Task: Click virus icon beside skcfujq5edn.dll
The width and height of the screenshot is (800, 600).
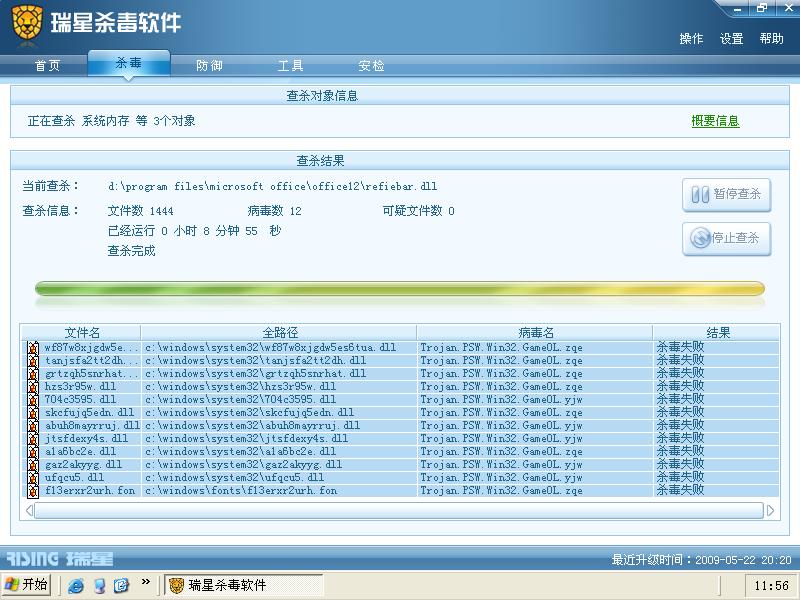Action: 33,413
